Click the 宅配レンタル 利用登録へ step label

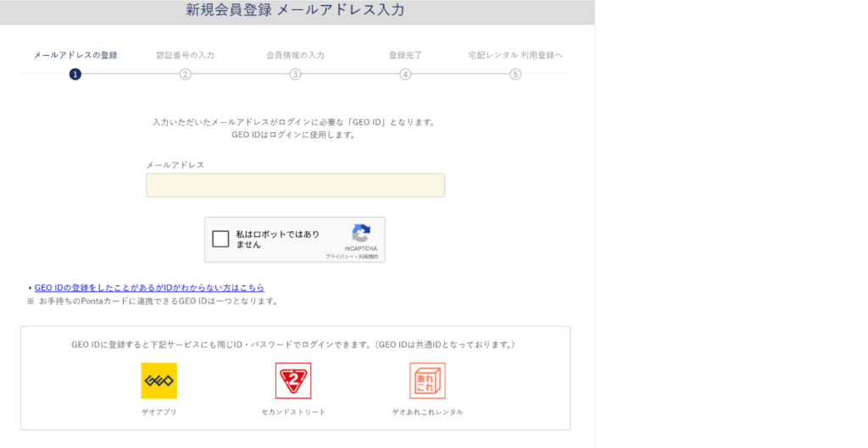pyautogui.click(x=515, y=55)
